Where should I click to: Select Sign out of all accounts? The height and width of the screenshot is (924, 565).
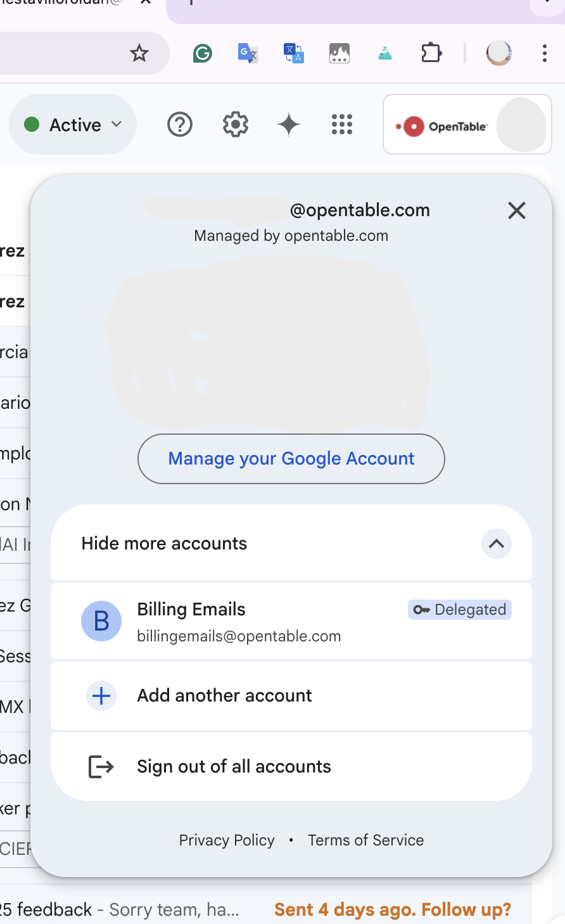(x=291, y=767)
